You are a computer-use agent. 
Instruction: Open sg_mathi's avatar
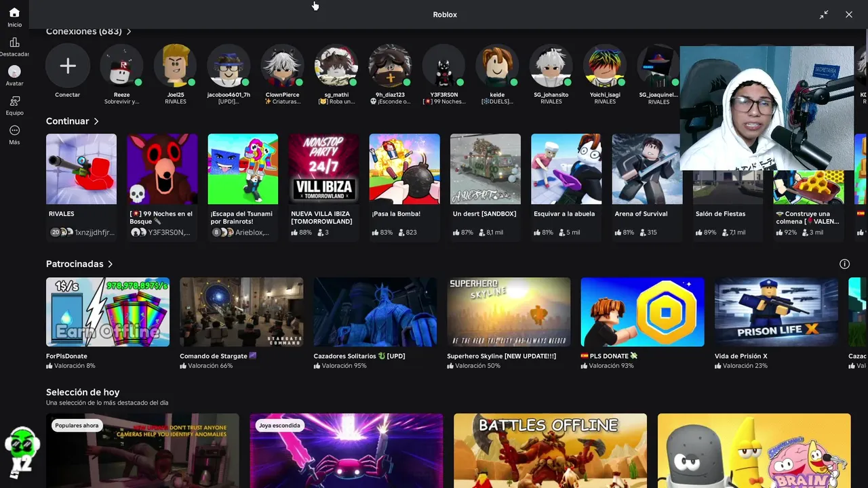click(336, 66)
